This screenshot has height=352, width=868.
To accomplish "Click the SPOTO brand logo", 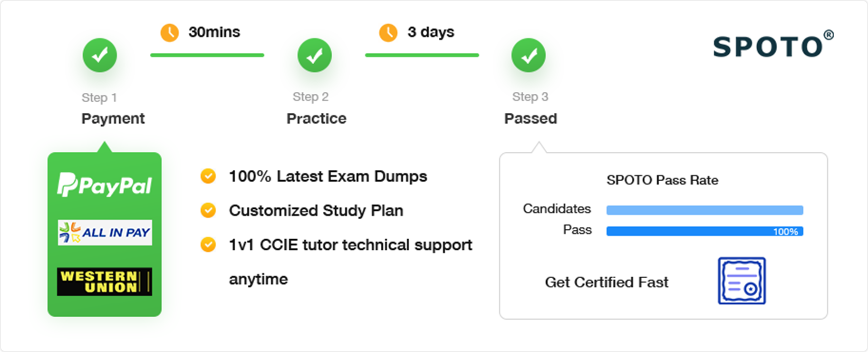I will [773, 45].
